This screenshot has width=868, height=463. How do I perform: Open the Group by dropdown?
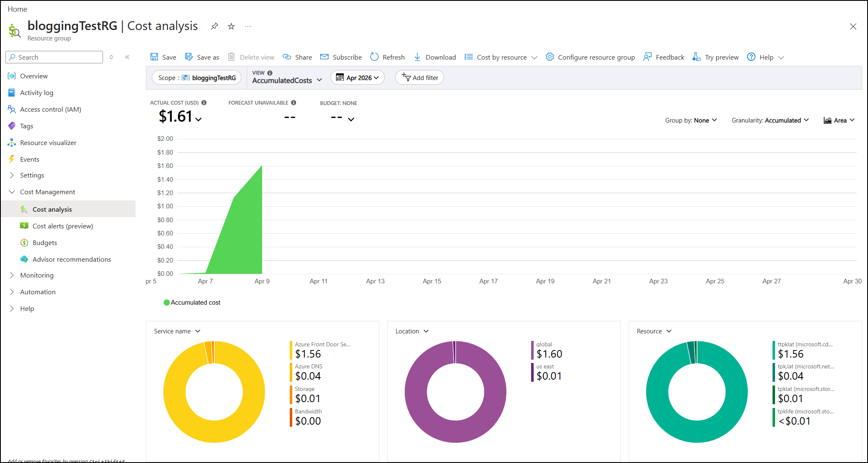tap(691, 120)
